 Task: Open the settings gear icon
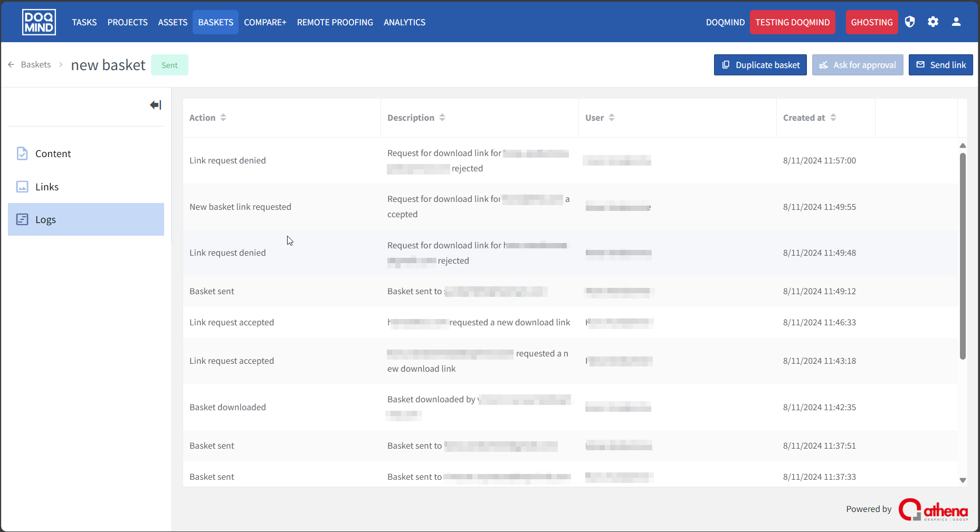pyautogui.click(x=933, y=22)
